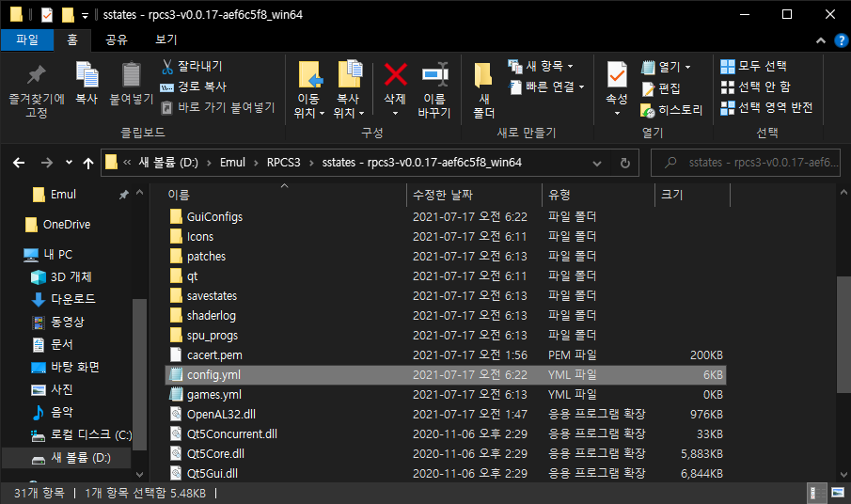Click 새 볼륨 (D:) in the address bar
The image size is (851, 504).
click(168, 163)
